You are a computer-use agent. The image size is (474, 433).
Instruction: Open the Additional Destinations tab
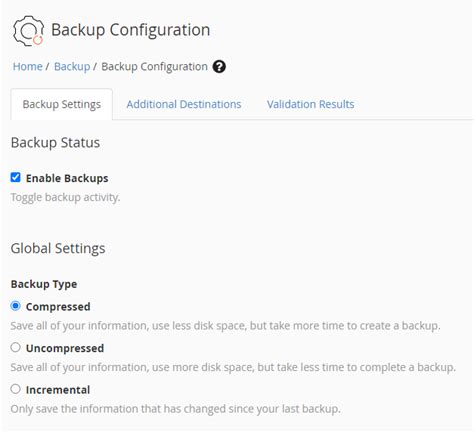pos(184,104)
